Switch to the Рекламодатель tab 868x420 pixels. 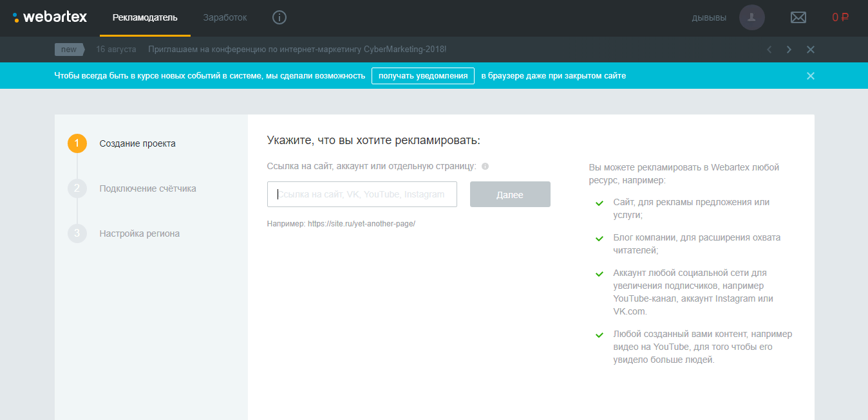[145, 17]
